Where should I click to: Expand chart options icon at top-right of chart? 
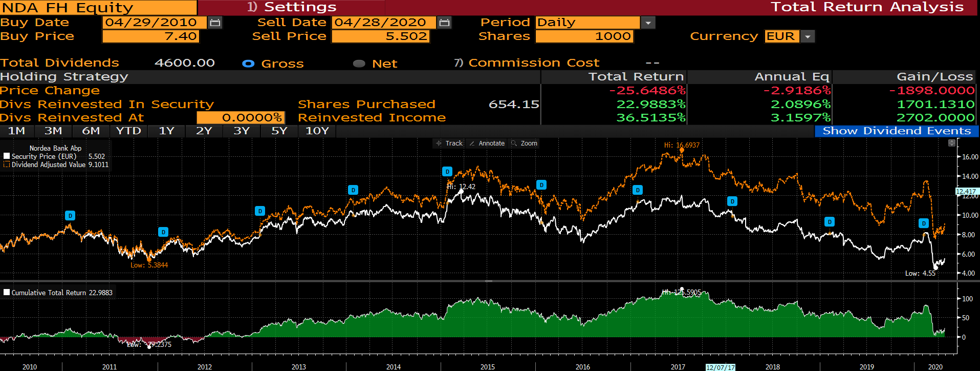[x=951, y=143]
